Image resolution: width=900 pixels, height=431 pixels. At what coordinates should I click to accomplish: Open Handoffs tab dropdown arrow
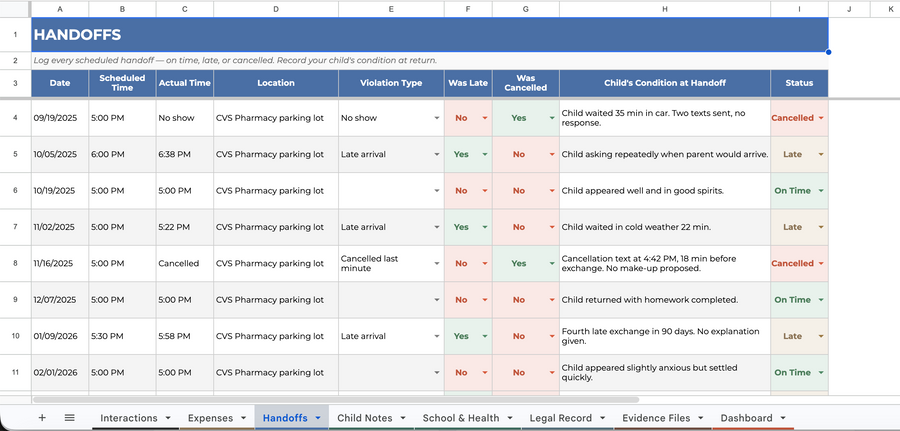tap(318, 418)
